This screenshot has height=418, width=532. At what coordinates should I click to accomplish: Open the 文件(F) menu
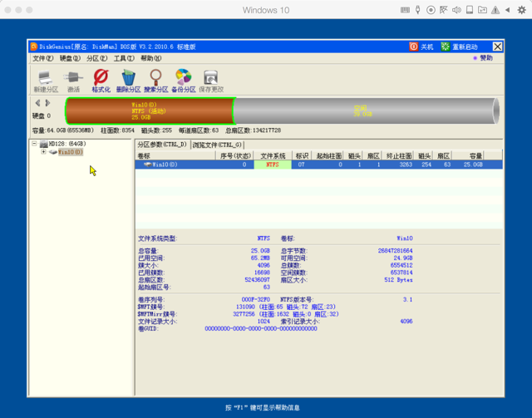coord(42,58)
